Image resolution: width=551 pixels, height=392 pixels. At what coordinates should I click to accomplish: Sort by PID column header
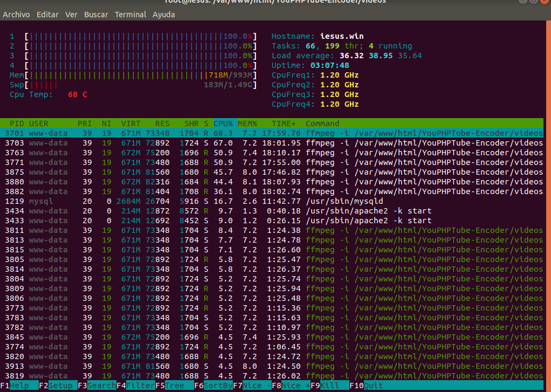pos(17,123)
